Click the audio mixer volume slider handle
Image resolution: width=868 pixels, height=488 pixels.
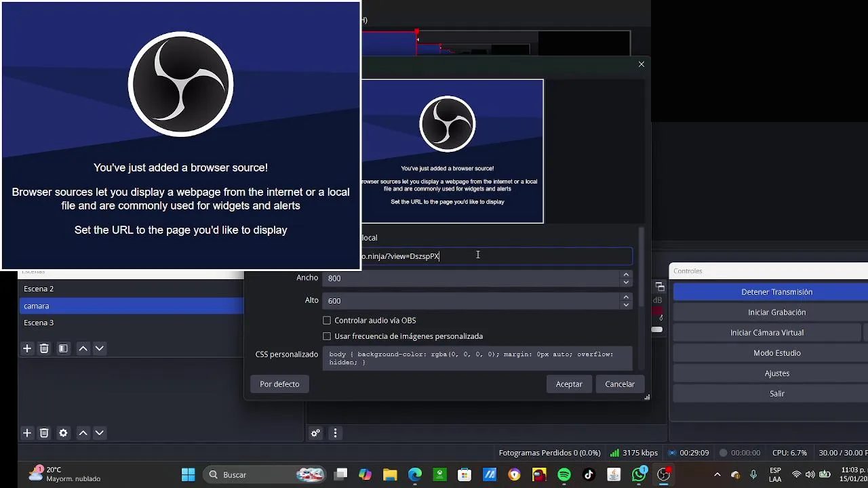tap(656, 329)
